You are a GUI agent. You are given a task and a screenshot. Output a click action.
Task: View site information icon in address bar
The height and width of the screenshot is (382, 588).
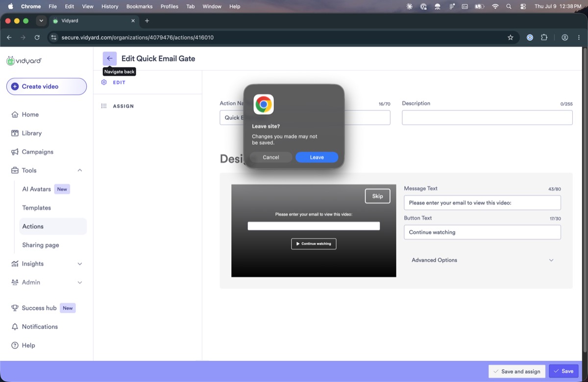click(x=54, y=37)
